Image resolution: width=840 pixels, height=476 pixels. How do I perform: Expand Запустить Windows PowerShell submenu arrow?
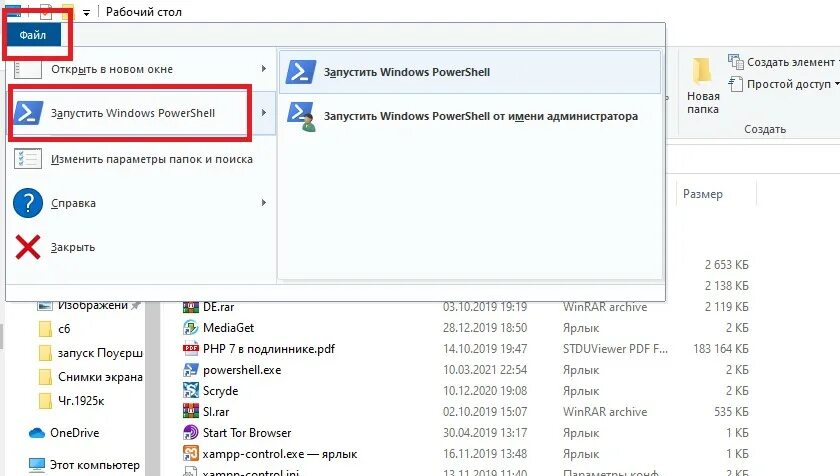[264, 112]
